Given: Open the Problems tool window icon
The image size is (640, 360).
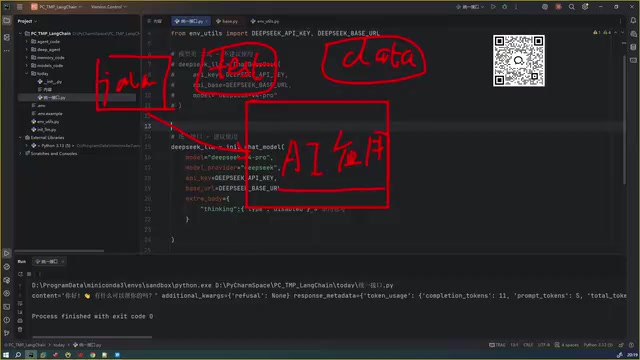Looking at the screenshot, I should tap(7, 320).
